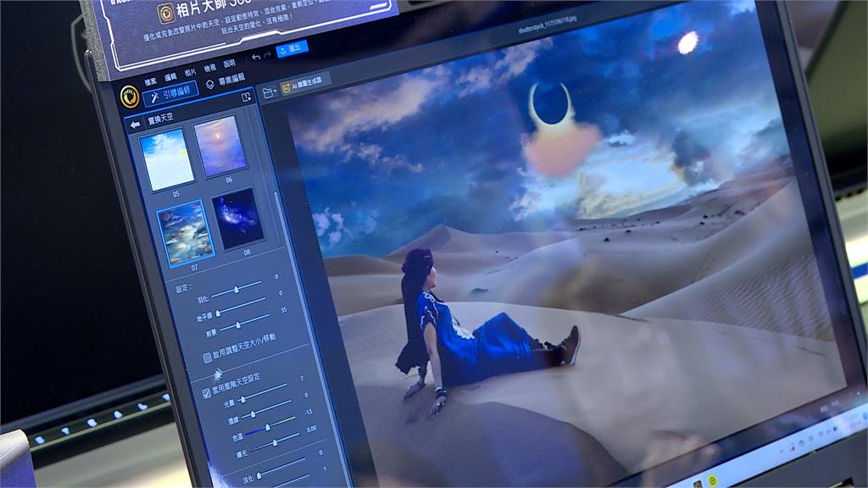Switch to the 引導編修 tab

click(170, 94)
